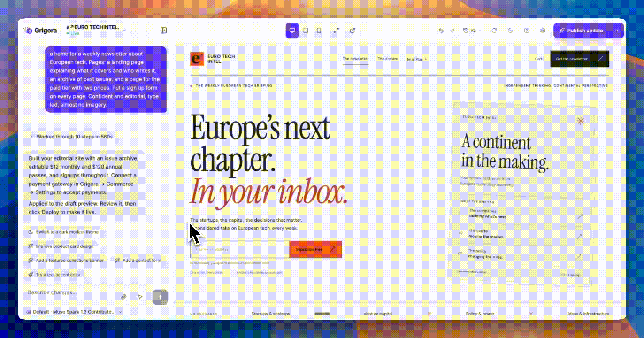Focus the email address field in preview

(240, 249)
